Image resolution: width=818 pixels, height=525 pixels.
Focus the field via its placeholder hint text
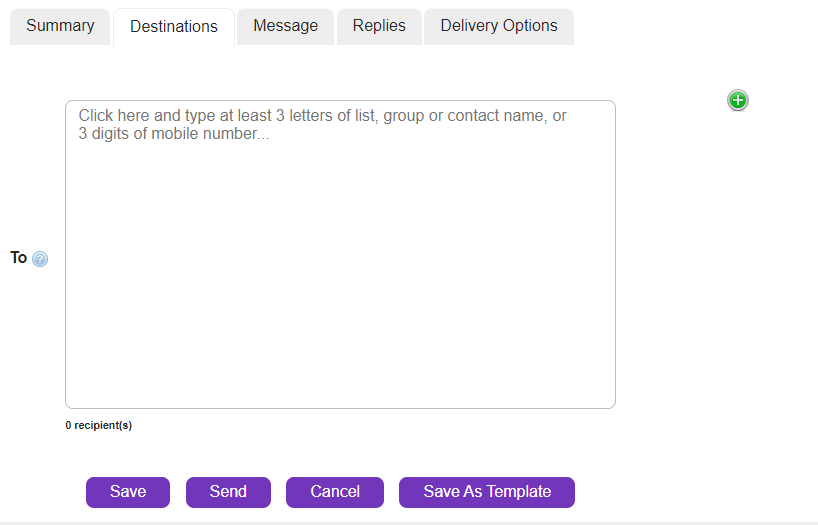322,124
